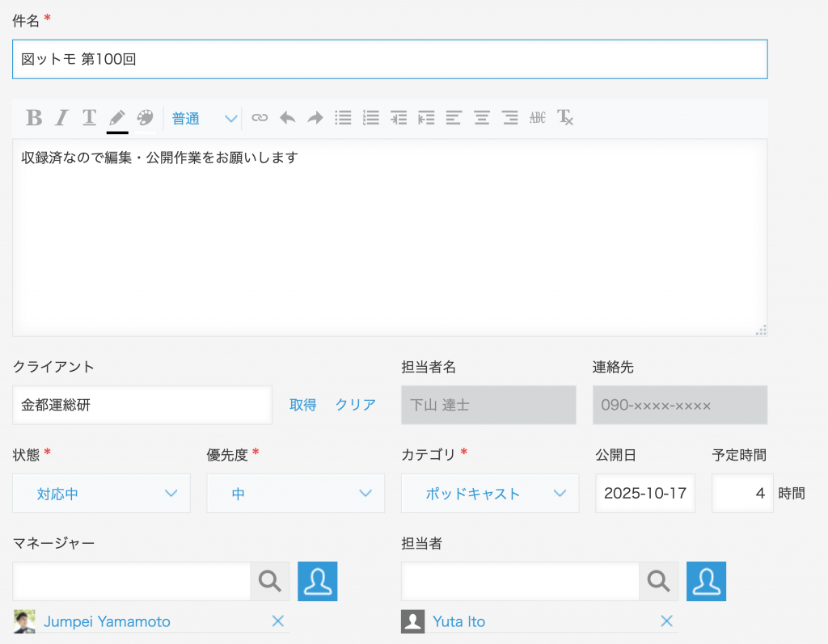
Task: Click the 取得 lookup link
Action: point(303,405)
